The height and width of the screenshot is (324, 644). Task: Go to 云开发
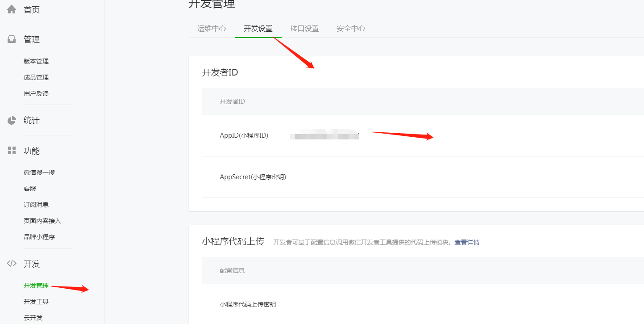(33, 318)
